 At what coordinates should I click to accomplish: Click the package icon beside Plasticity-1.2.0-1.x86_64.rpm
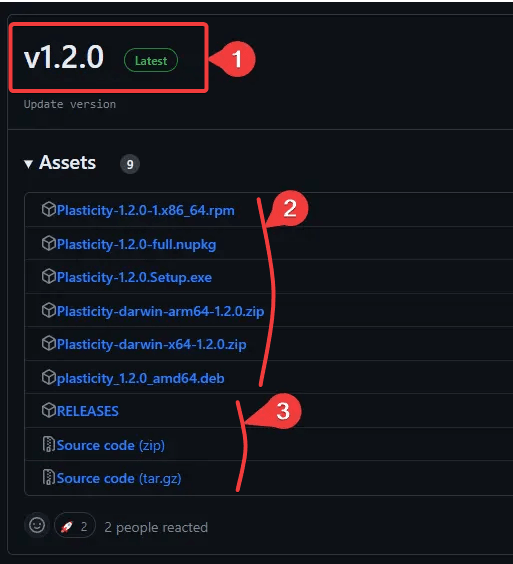point(49,209)
